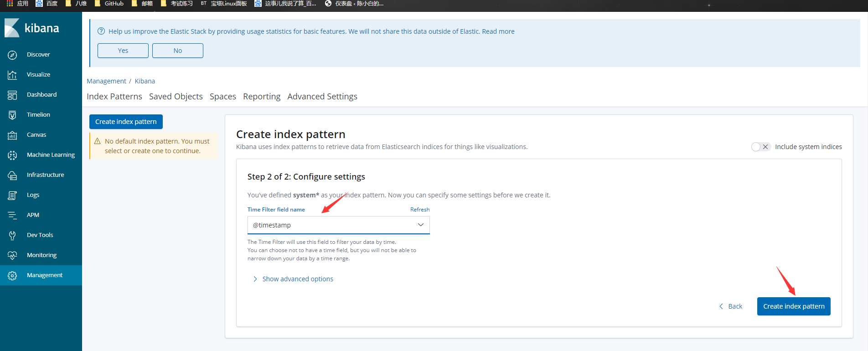The width and height of the screenshot is (868, 351).
Task: Select Machine Learning label in sidebar
Action: (51, 155)
